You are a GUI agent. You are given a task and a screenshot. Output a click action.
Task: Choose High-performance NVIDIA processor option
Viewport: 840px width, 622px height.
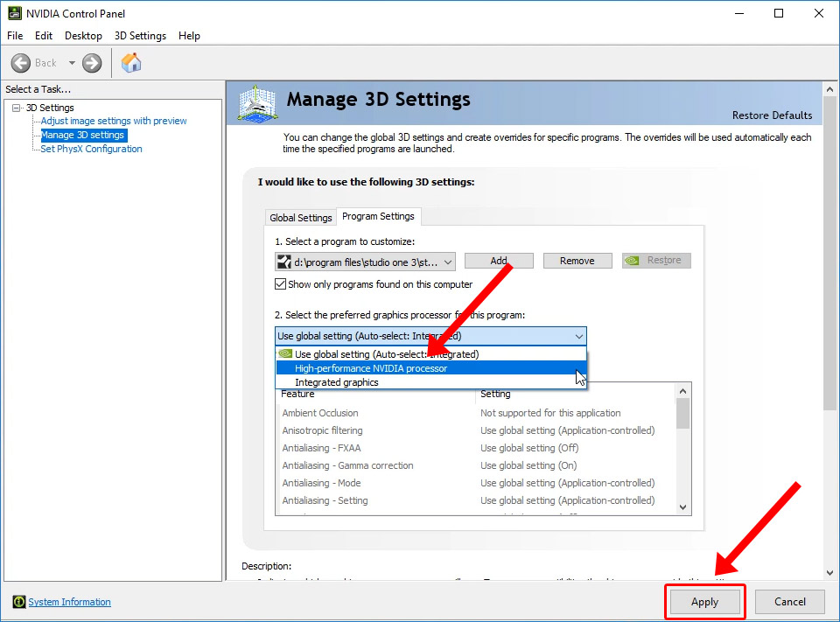click(431, 368)
